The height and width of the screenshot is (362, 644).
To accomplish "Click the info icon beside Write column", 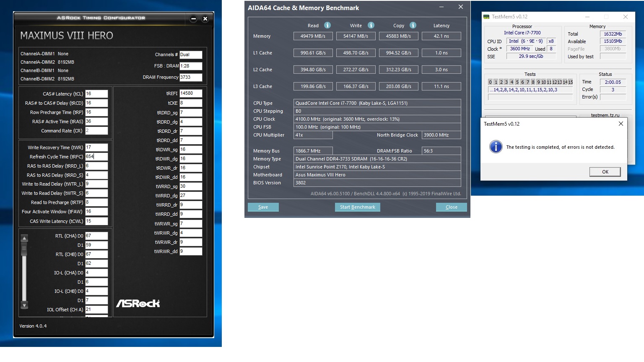I will click(371, 25).
